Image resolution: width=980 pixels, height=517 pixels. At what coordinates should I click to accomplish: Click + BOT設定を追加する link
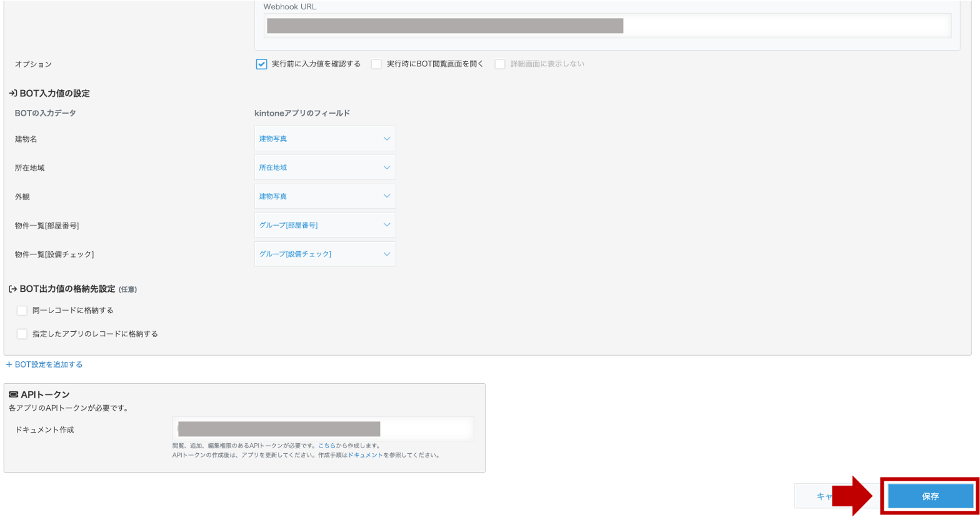pos(44,364)
